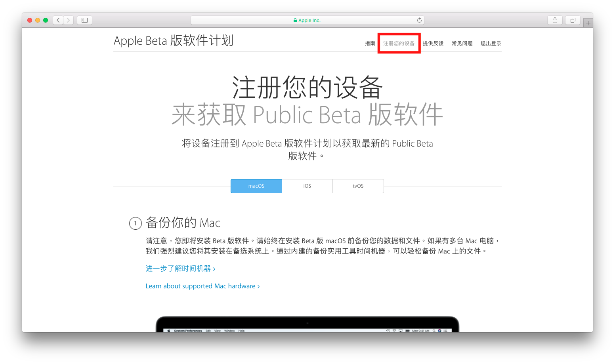
Task: Open the 常见问题 navigation link
Action: pos(462,44)
